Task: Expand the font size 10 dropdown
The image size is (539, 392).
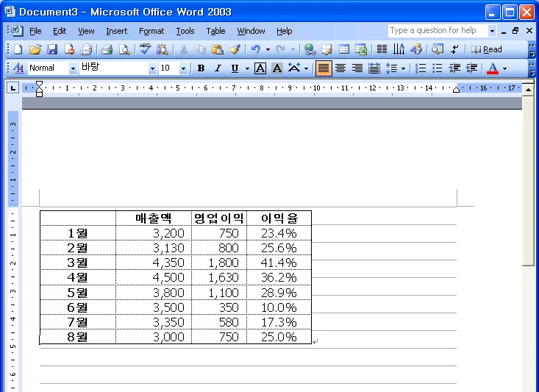Action: 183,68
